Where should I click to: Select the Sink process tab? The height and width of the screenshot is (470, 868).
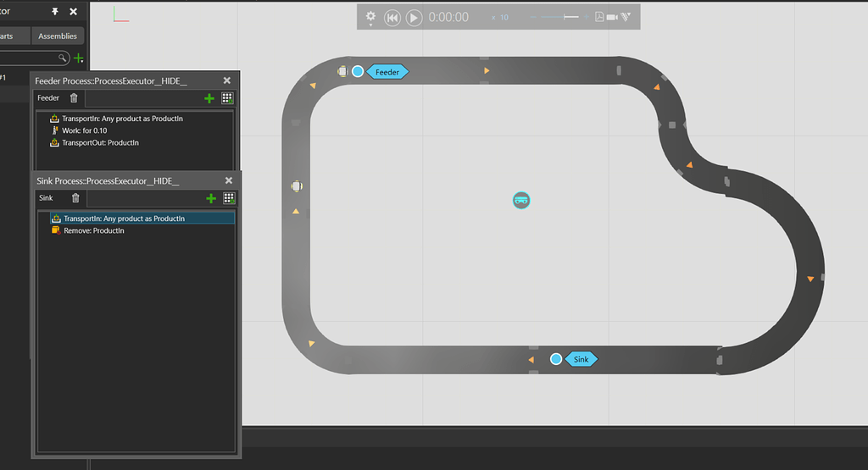pyautogui.click(x=46, y=198)
